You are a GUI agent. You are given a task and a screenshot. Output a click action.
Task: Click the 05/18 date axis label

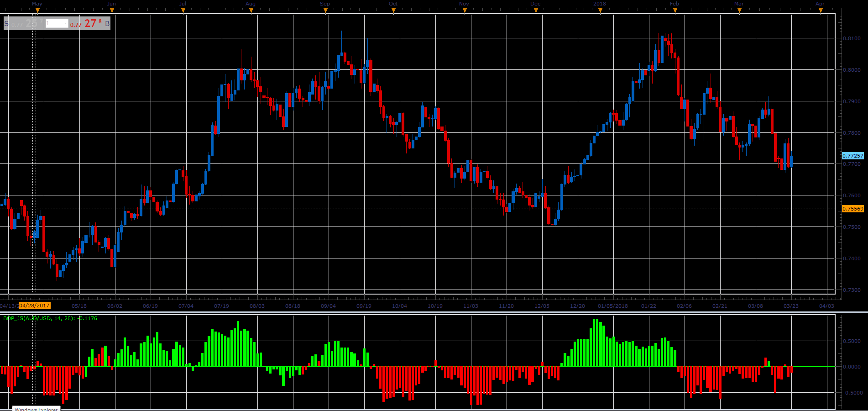(x=79, y=306)
